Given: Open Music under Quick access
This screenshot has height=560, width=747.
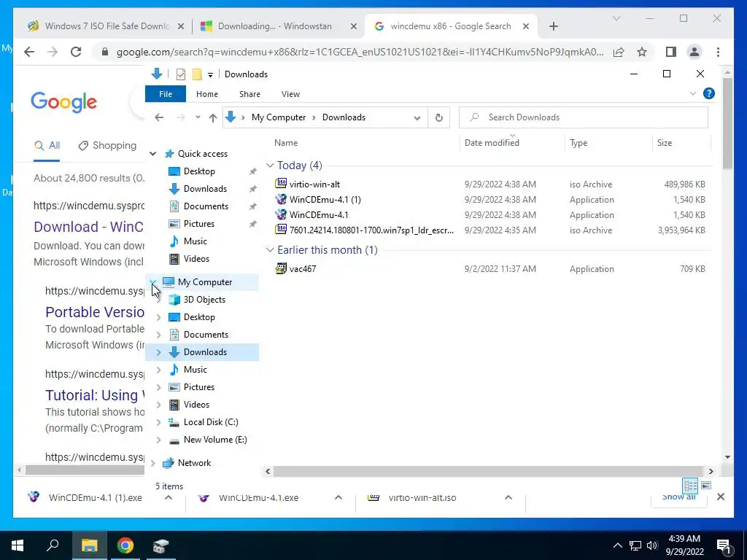Looking at the screenshot, I should 196,241.
